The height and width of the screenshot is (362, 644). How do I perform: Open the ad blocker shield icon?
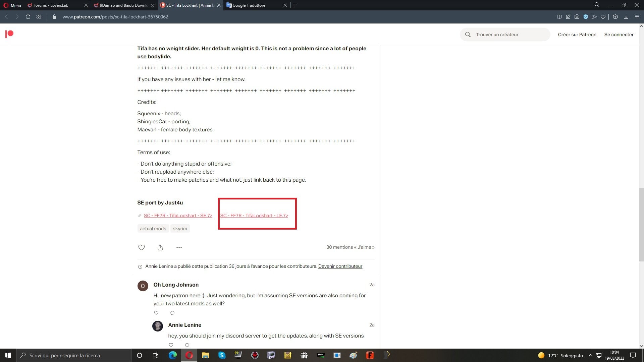(586, 17)
